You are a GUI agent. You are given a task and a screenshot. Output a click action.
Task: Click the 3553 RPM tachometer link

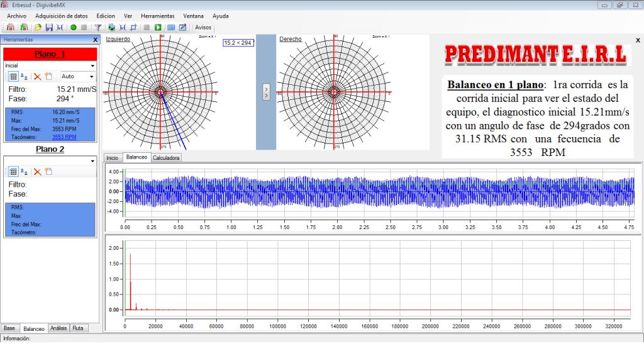tap(64, 137)
